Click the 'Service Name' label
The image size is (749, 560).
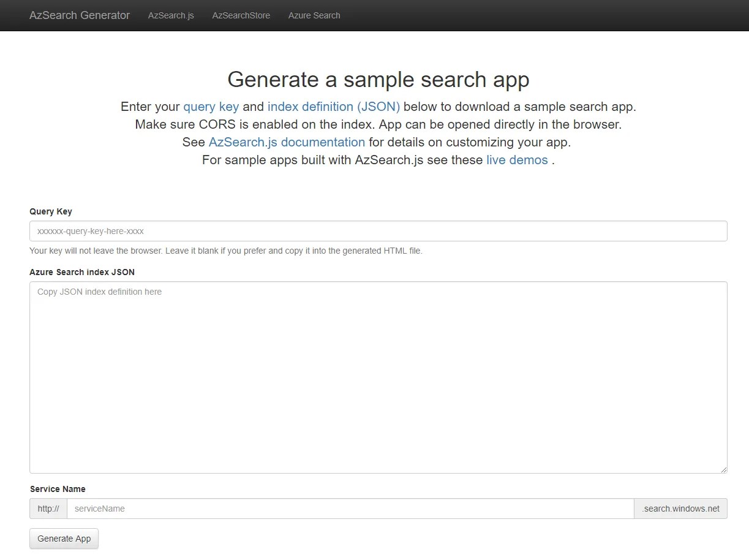[58, 489]
